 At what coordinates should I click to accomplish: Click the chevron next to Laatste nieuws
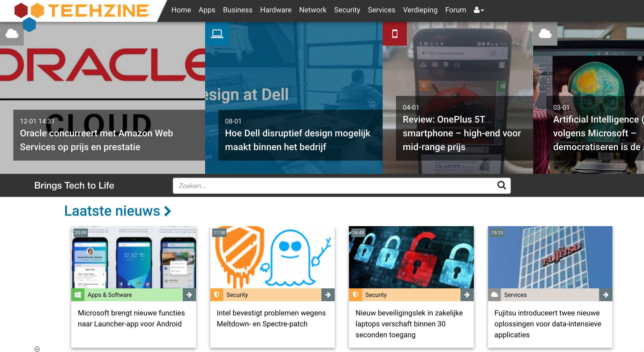(x=168, y=211)
